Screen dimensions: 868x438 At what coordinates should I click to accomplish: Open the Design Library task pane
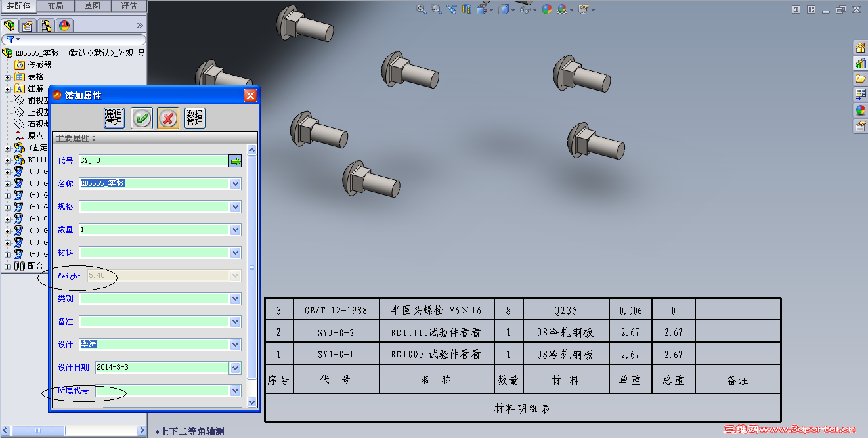coord(860,63)
